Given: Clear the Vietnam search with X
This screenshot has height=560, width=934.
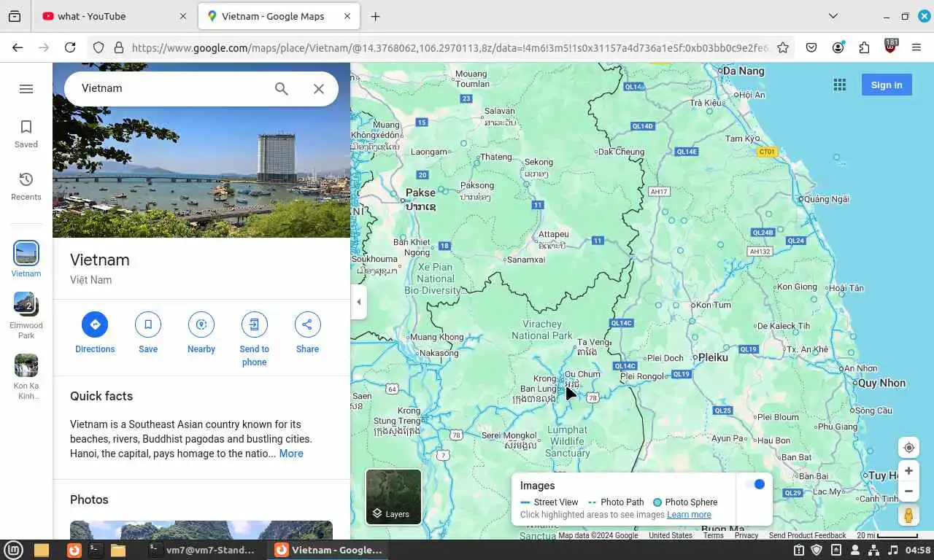Looking at the screenshot, I should [x=319, y=89].
